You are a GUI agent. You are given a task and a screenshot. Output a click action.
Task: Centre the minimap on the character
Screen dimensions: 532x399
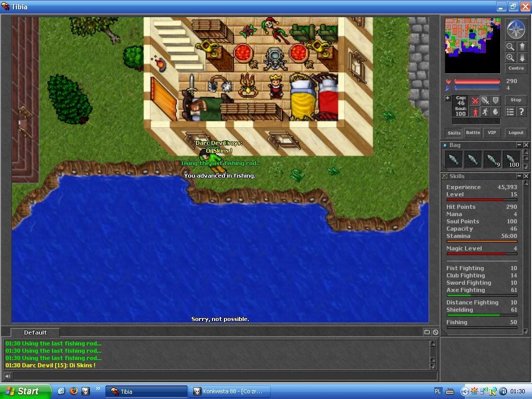click(516, 68)
